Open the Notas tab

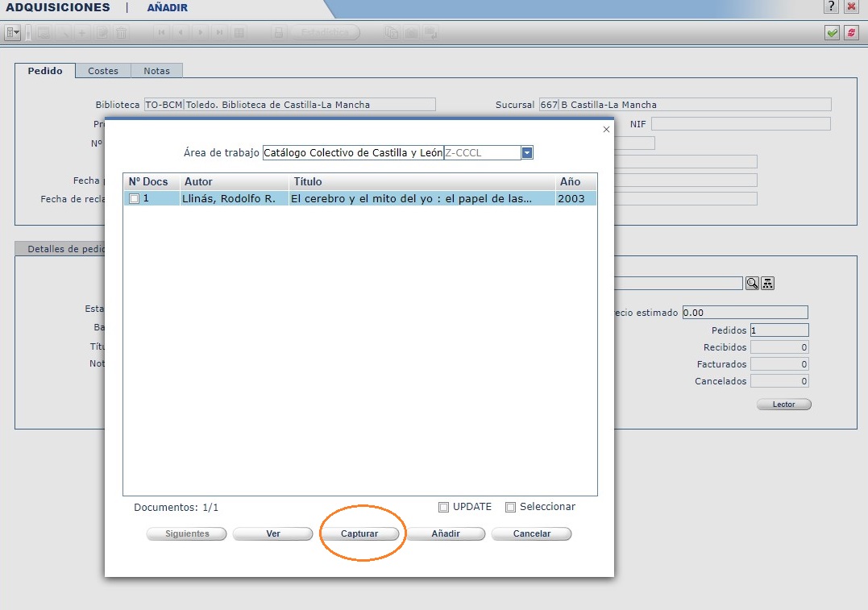pyautogui.click(x=156, y=71)
